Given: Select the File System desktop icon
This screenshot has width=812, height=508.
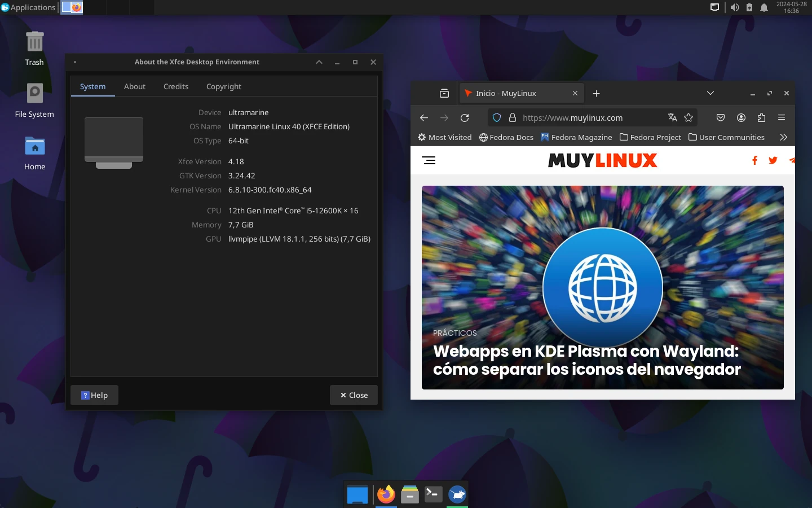Looking at the screenshot, I should 34,100.
